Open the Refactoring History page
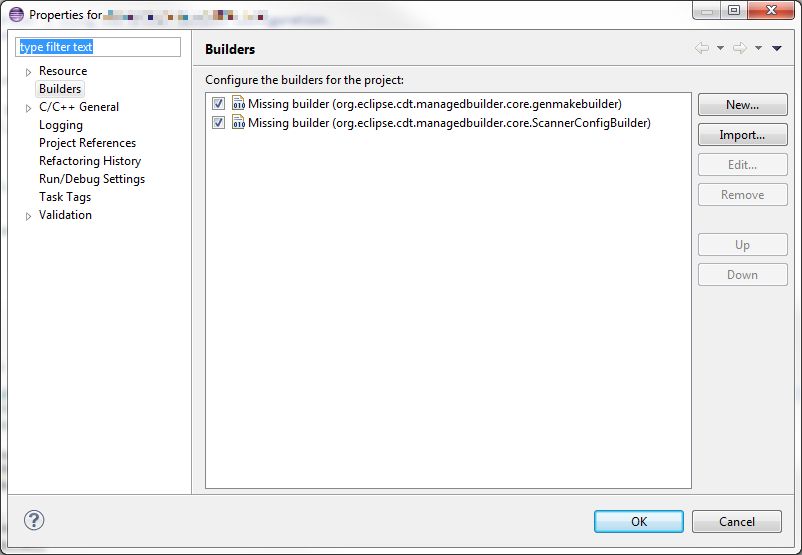This screenshot has height=555, width=802. 90,161
